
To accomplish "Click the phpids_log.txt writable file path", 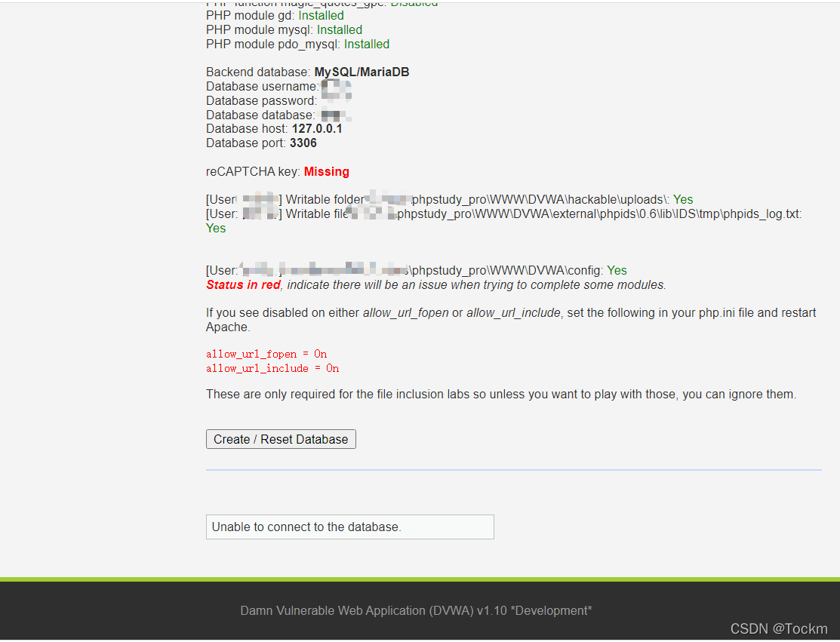I will point(599,213).
